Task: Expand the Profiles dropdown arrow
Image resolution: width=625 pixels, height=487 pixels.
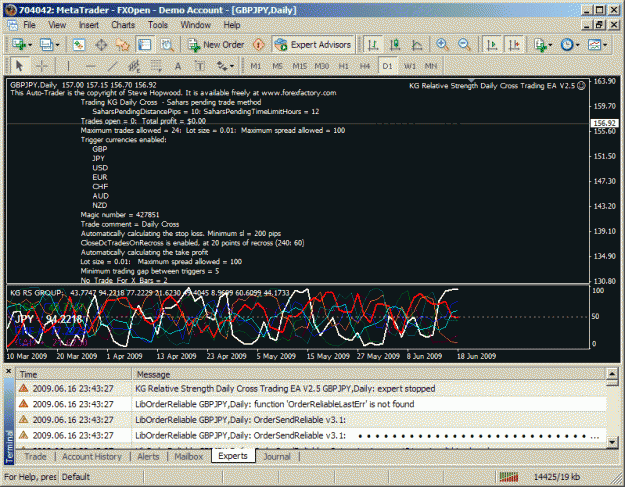Action: tap(57, 45)
